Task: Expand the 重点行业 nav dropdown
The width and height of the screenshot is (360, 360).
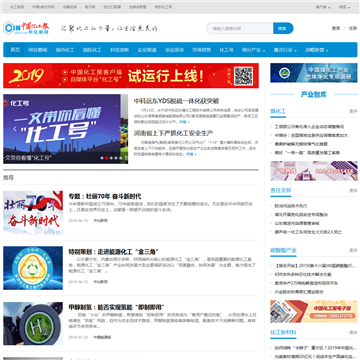Action: [x=285, y=50]
